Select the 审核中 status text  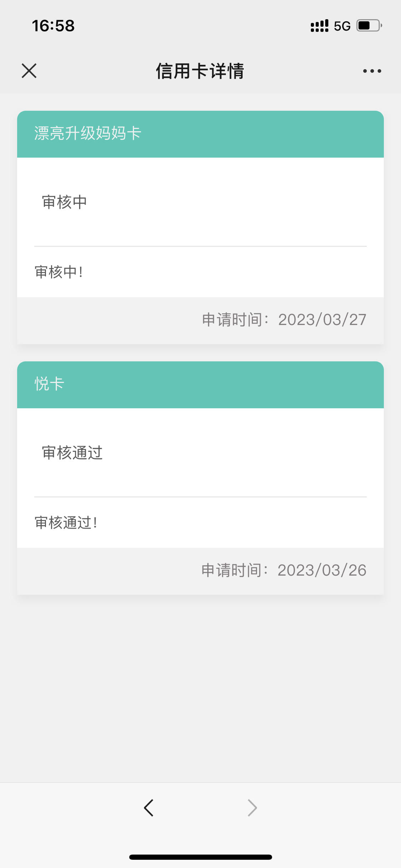65,202
